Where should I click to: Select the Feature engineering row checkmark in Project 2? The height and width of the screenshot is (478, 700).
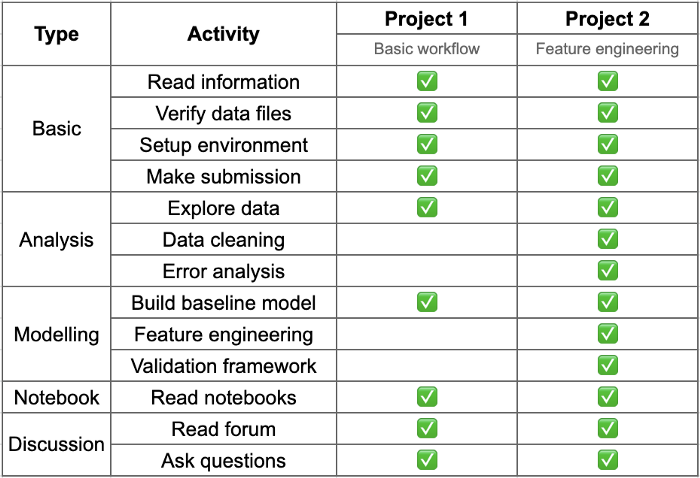(x=608, y=334)
